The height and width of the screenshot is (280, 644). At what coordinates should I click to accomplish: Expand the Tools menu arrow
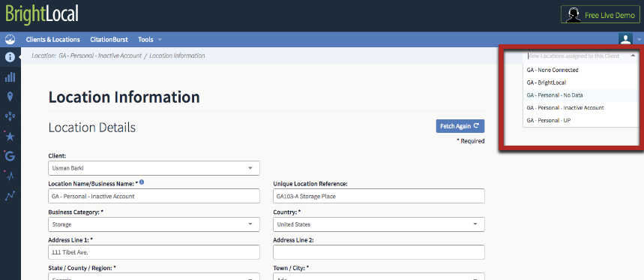160,40
